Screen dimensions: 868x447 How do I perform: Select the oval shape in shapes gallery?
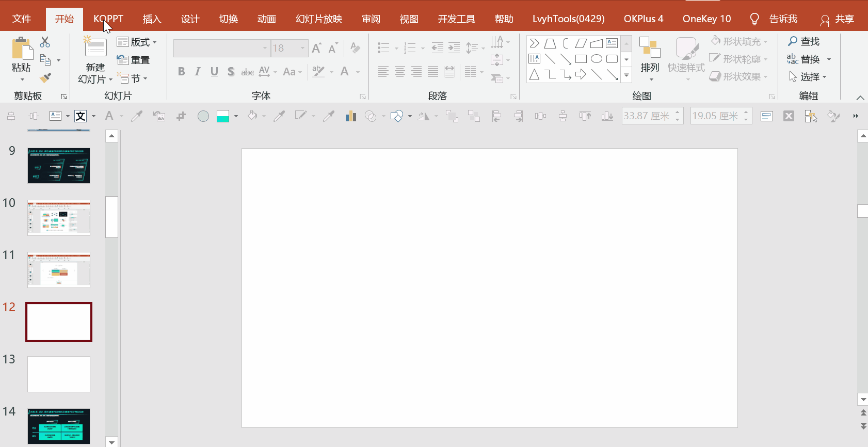tap(597, 59)
